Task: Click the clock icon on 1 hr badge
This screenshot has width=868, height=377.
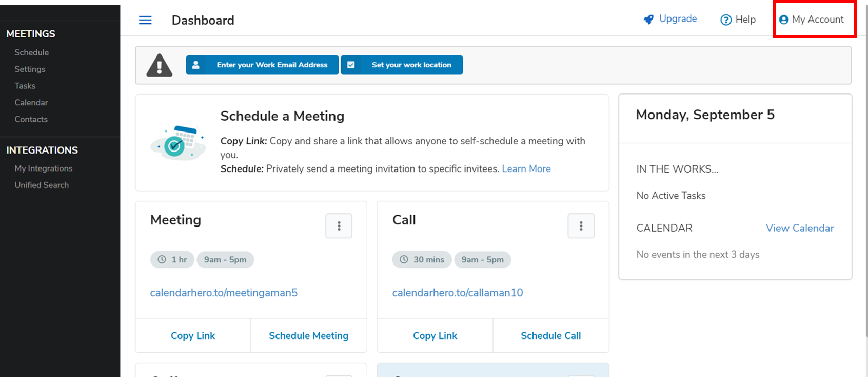Action: (x=162, y=260)
